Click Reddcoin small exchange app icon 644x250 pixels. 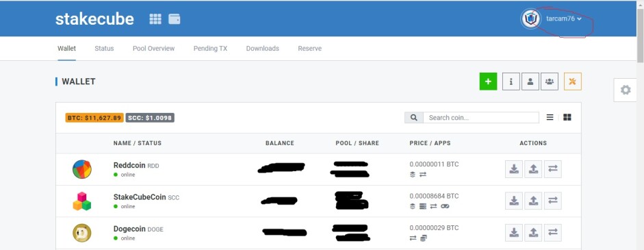[423, 175]
